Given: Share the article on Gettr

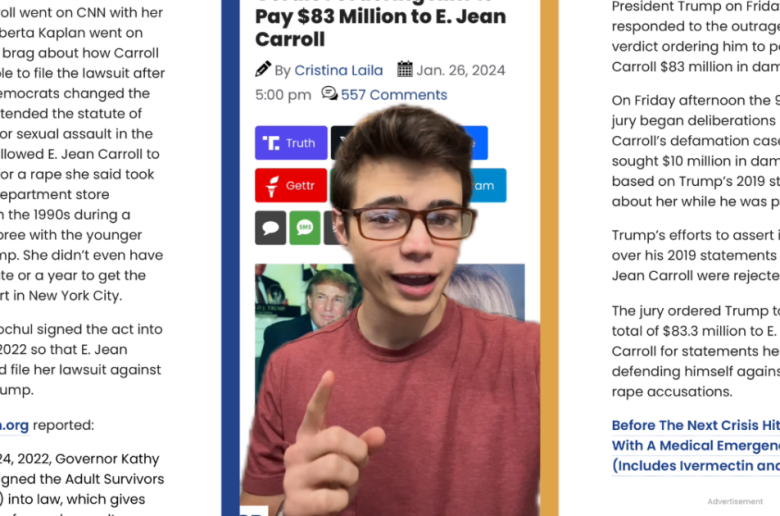Looking at the screenshot, I should pos(291,185).
